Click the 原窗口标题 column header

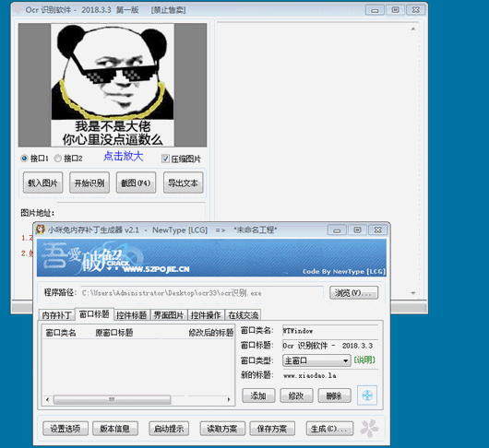pyautogui.click(x=114, y=333)
